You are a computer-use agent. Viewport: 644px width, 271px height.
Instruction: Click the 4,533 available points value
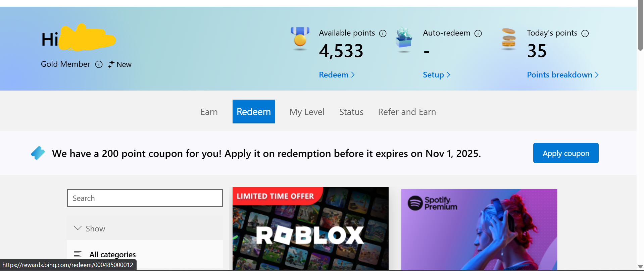coord(341,51)
